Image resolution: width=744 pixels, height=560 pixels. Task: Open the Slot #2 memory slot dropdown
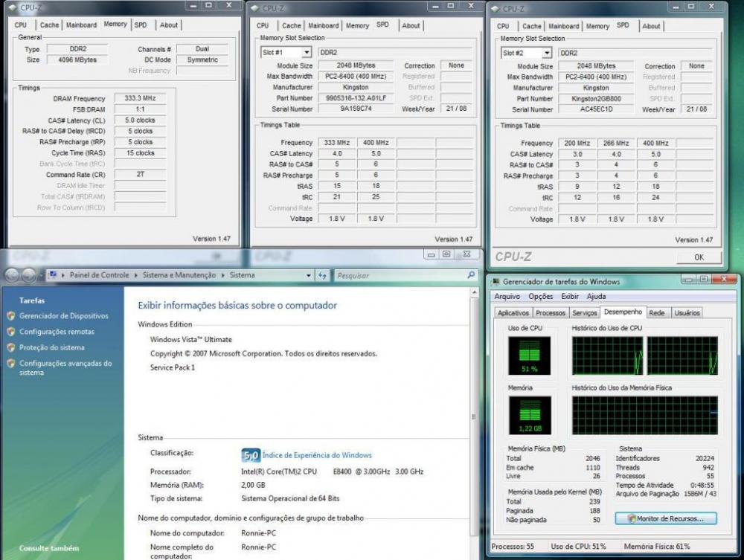tap(547, 54)
